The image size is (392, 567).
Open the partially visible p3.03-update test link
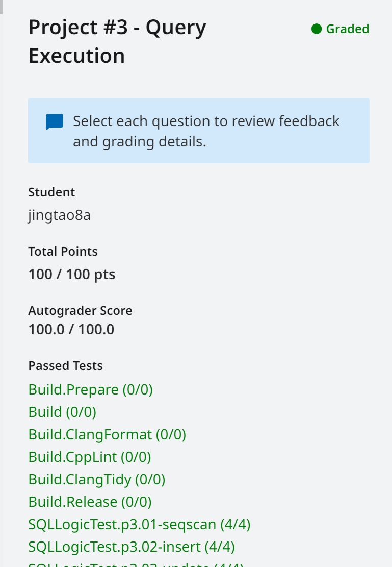(x=136, y=564)
